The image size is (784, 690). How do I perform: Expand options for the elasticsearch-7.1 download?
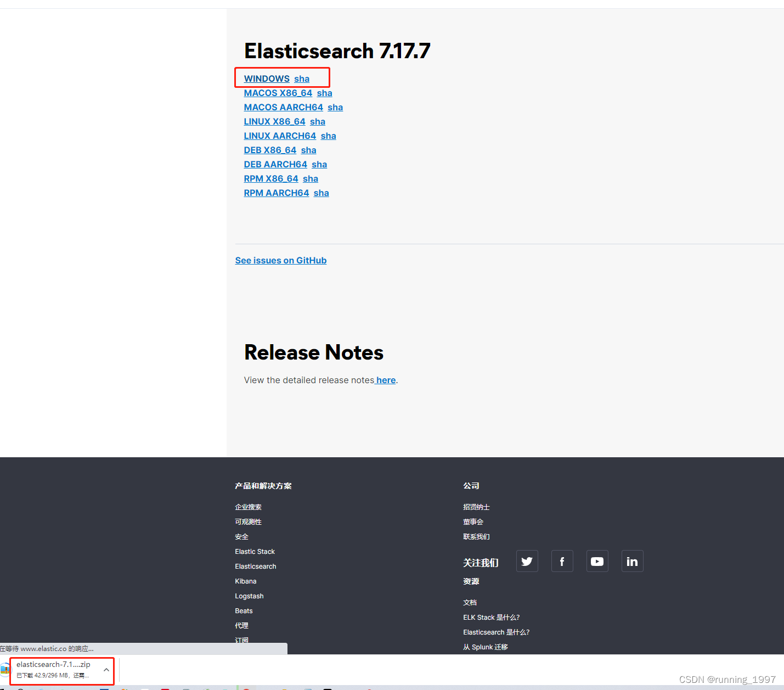(106, 669)
